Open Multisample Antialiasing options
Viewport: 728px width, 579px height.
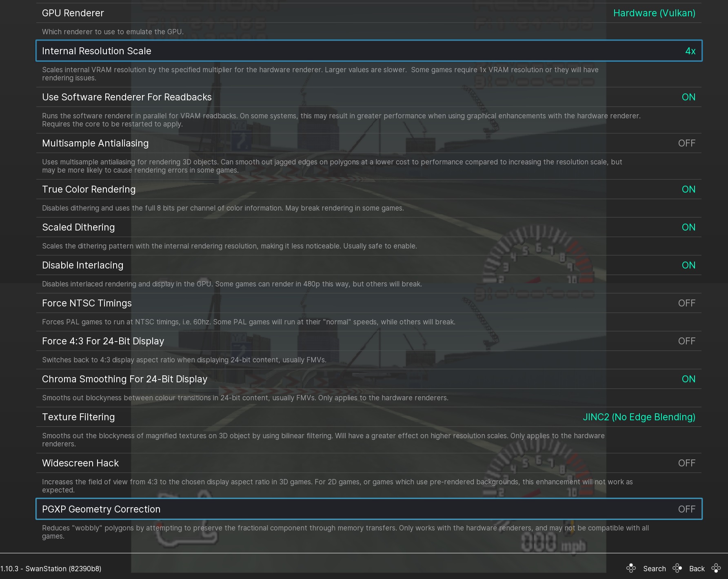coord(369,143)
